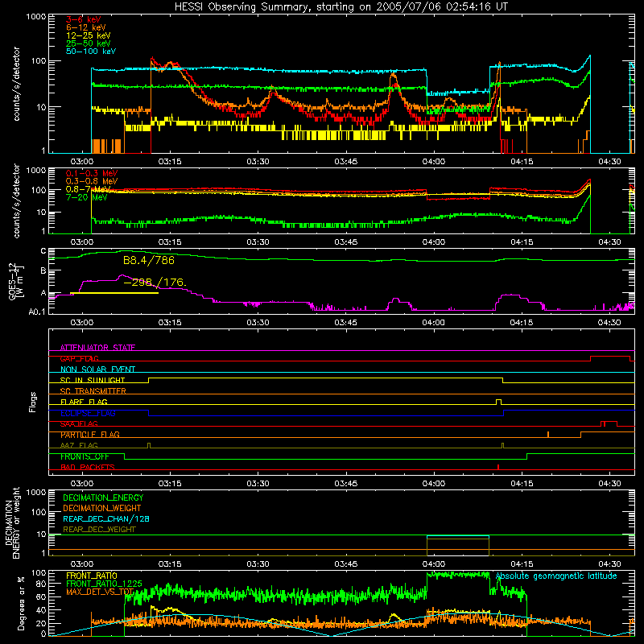This screenshot has width=644, height=644.
Task: Click the 04:15 tick label under Flags panel
Action: (522, 484)
